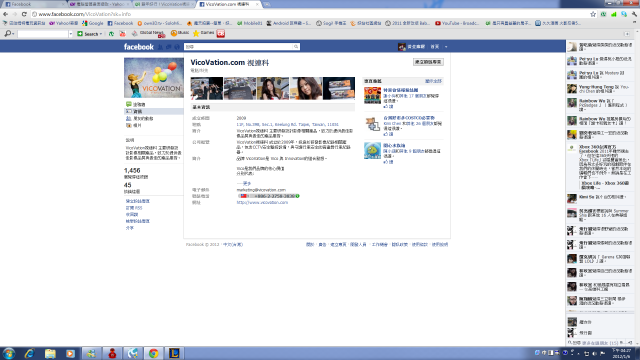The image size is (640, 360).
Task: Open the YouTube bookmark in bookmarks bar
Action: pos(457,23)
